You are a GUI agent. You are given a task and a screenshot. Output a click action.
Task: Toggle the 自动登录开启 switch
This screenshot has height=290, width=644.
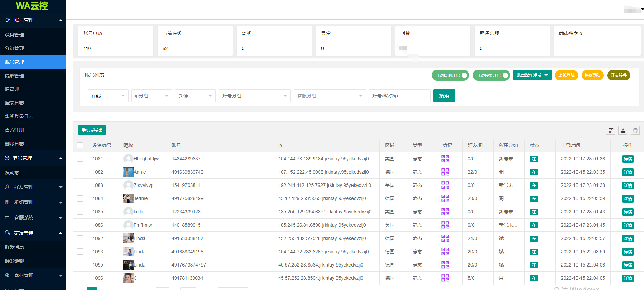tap(491, 75)
